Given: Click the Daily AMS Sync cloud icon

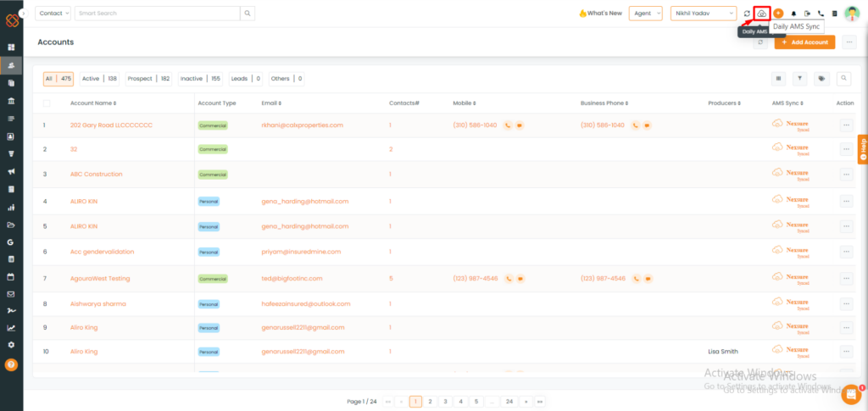Looking at the screenshot, I should pyautogui.click(x=762, y=14).
